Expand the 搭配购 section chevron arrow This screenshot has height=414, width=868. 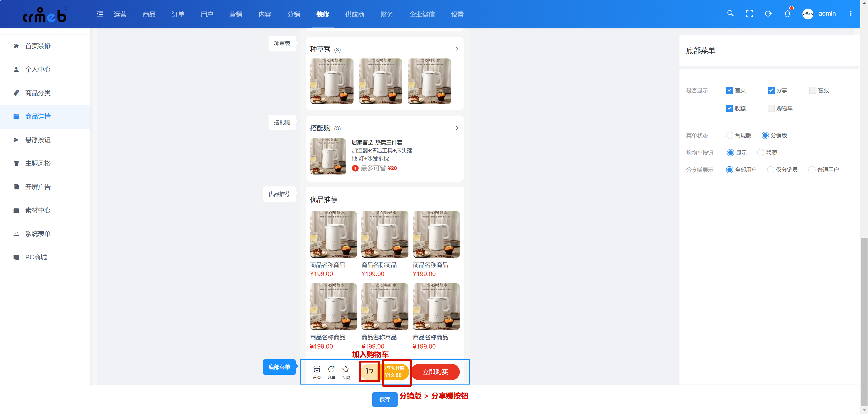point(457,128)
